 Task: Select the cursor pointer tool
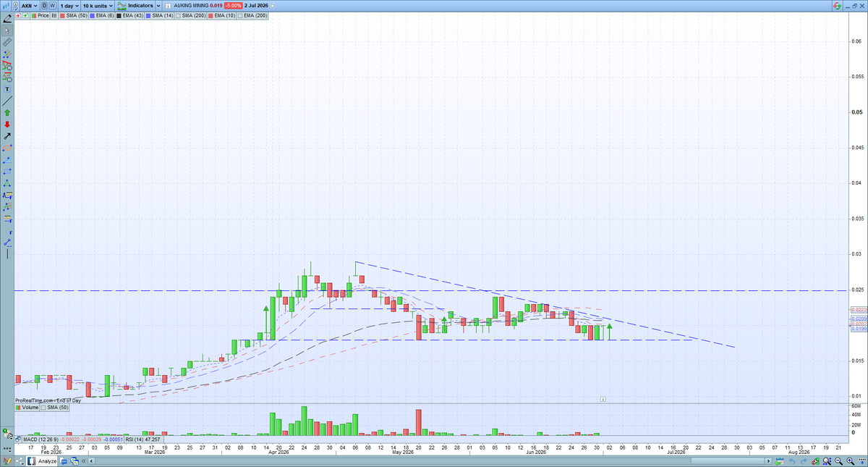tap(7, 30)
